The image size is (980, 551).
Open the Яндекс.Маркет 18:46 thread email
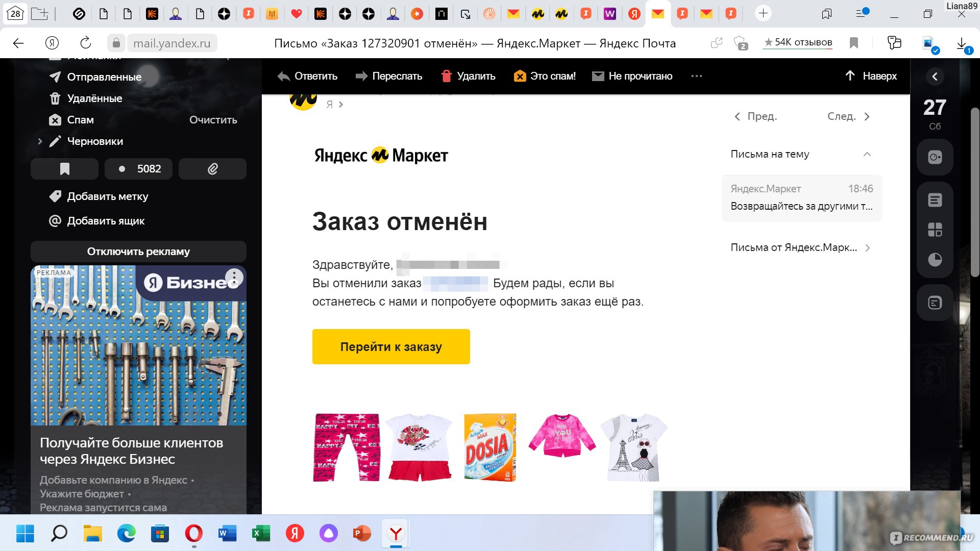point(801,198)
